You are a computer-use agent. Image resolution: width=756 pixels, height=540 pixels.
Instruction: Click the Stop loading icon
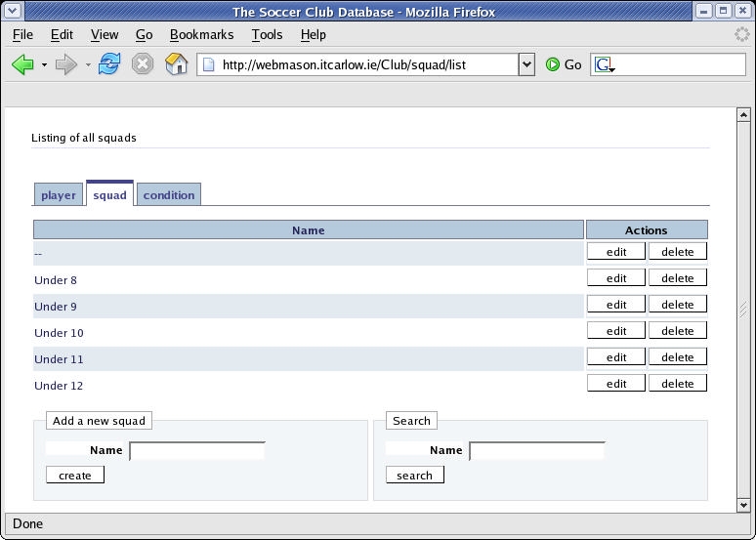coord(143,65)
